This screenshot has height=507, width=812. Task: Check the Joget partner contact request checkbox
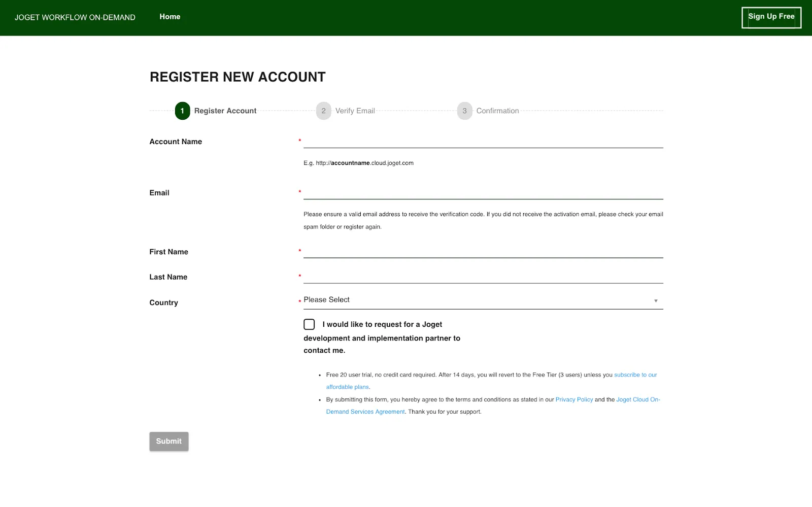point(309,324)
